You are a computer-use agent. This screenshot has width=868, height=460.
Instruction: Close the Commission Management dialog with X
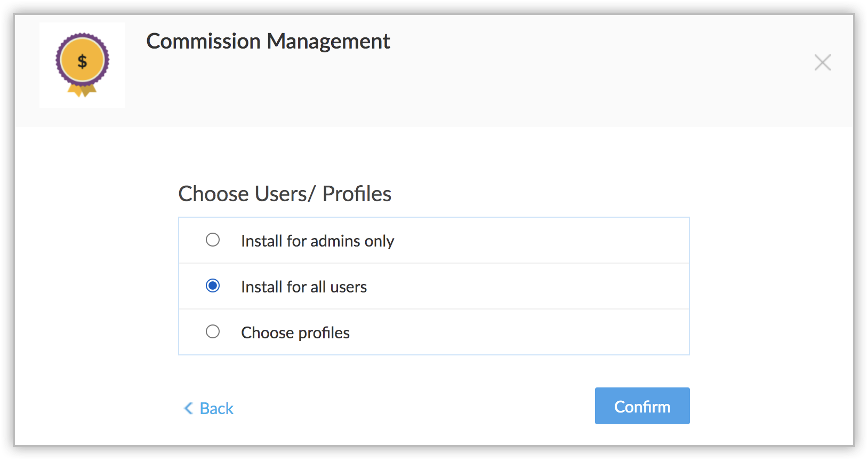[x=822, y=62]
